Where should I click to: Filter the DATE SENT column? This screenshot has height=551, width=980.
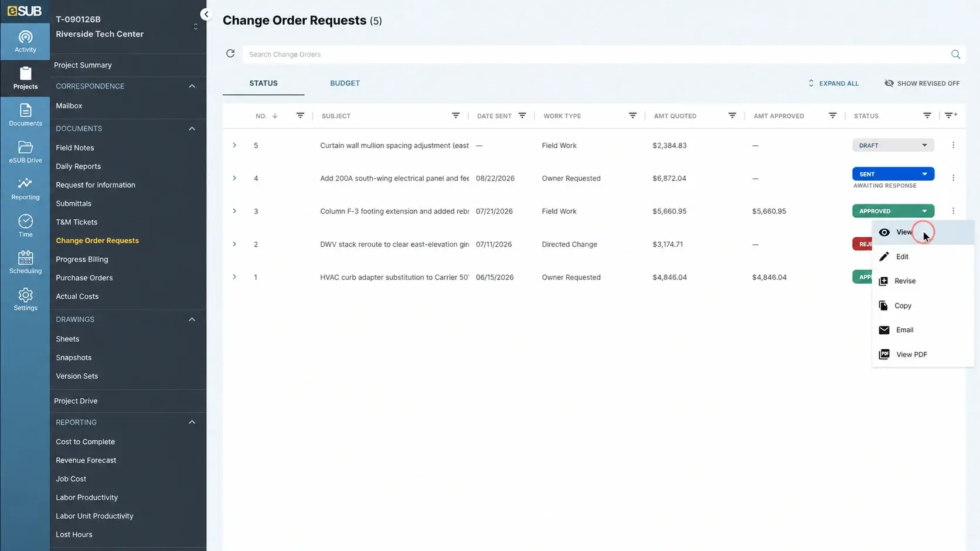click(522, 115)
